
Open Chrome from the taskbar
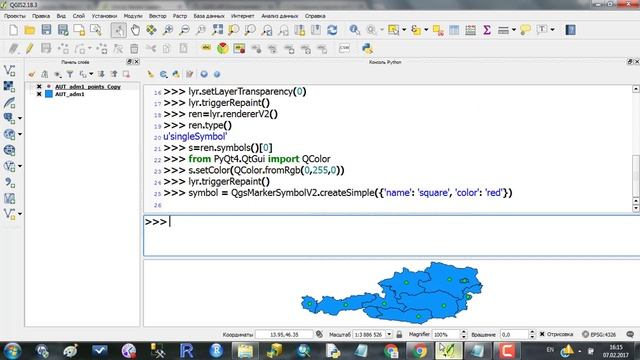[419, 351]
